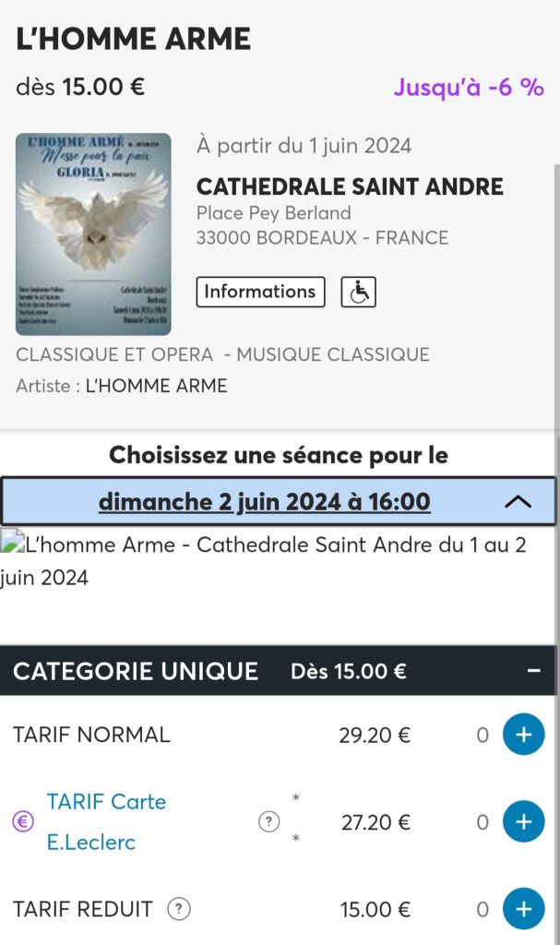Open help tooltip for TARIF REDUIT
Image resolution: width=560 pixels, height=945 pixels.
coord(179,909)
